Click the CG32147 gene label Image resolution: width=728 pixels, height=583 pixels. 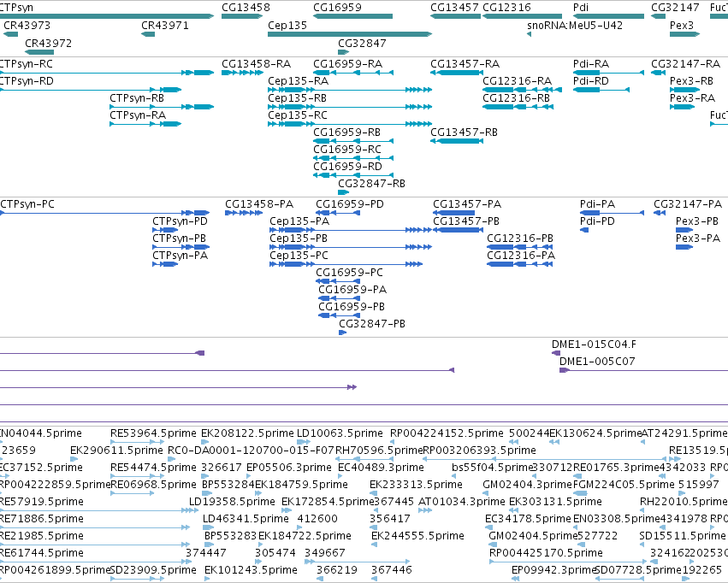click(675, 8)
